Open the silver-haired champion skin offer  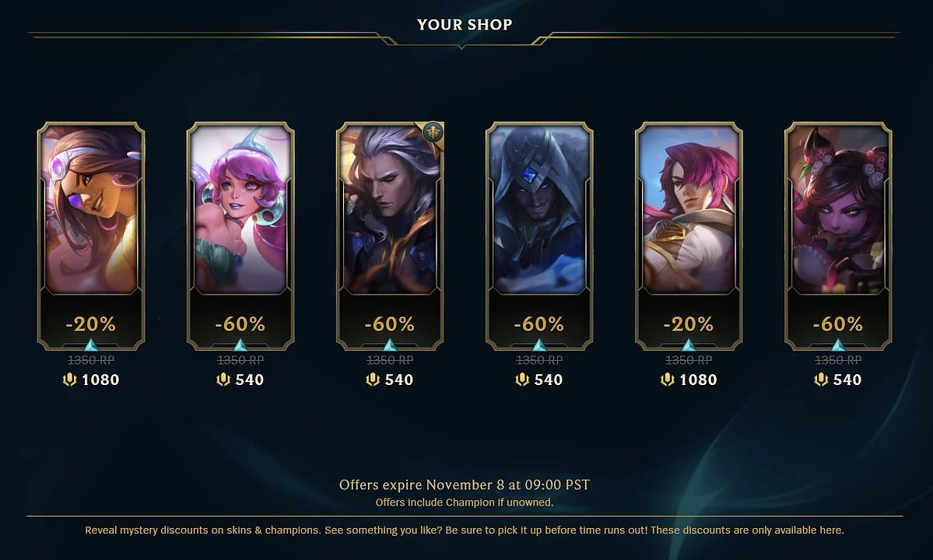[x=390, y=236]
